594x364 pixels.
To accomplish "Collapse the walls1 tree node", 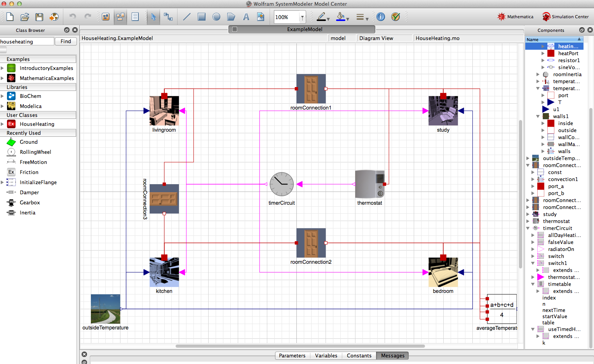I will pos(538,116).
